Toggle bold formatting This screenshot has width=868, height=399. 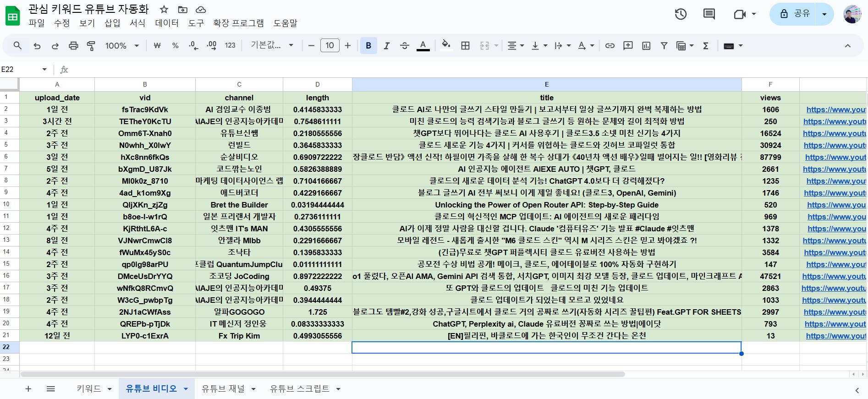coord(368,46)
